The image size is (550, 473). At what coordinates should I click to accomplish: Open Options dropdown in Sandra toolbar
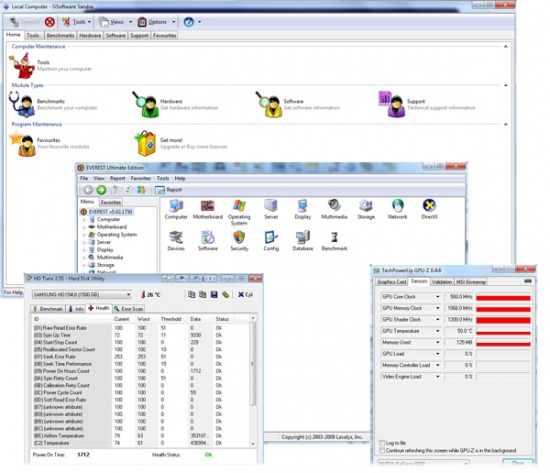pyautogui.click(x=156, y=22)
